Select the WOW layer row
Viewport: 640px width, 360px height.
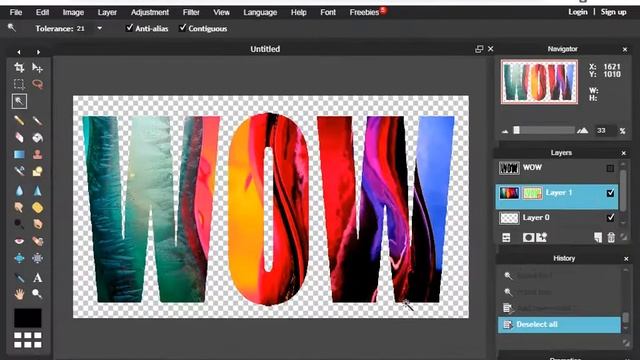[556, 168]
